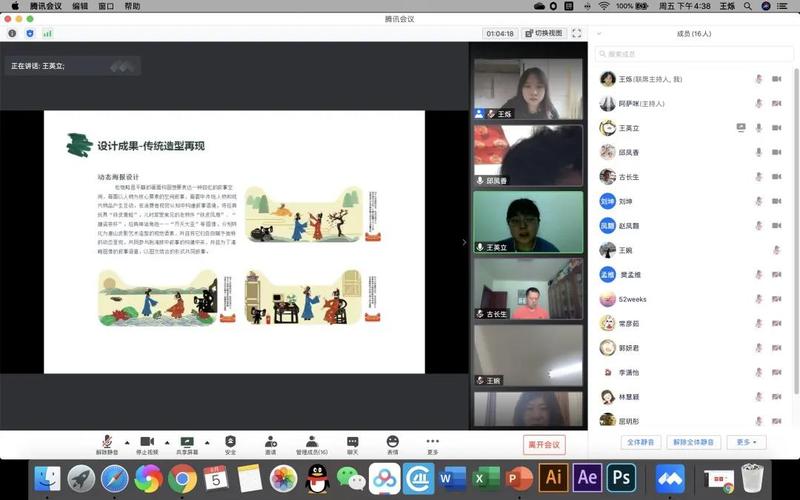Image resolution: width=800 pixels, height=500 pixels.
Task: Toggle microphone for member 王英立 in list
Action: [759, 128]
